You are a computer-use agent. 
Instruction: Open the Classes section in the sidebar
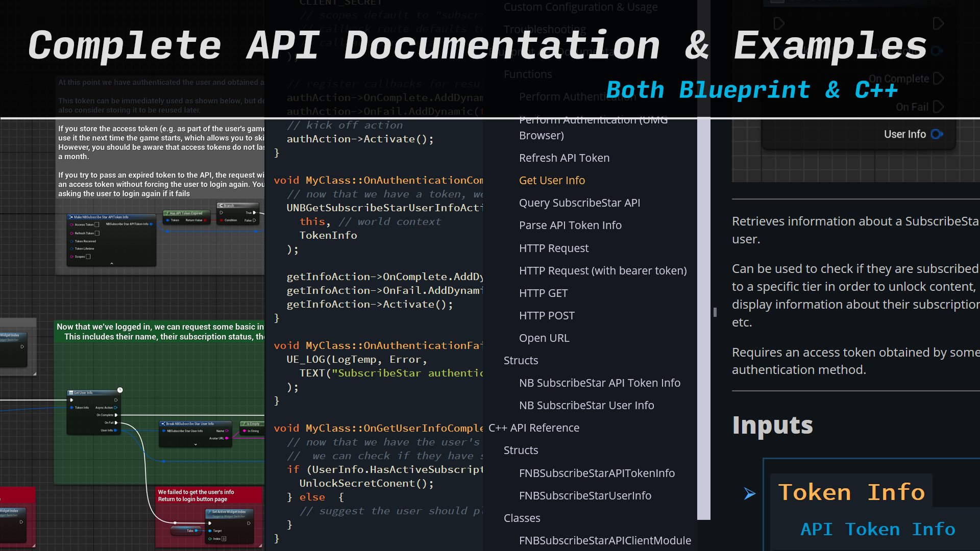click(x=522, y=518)
